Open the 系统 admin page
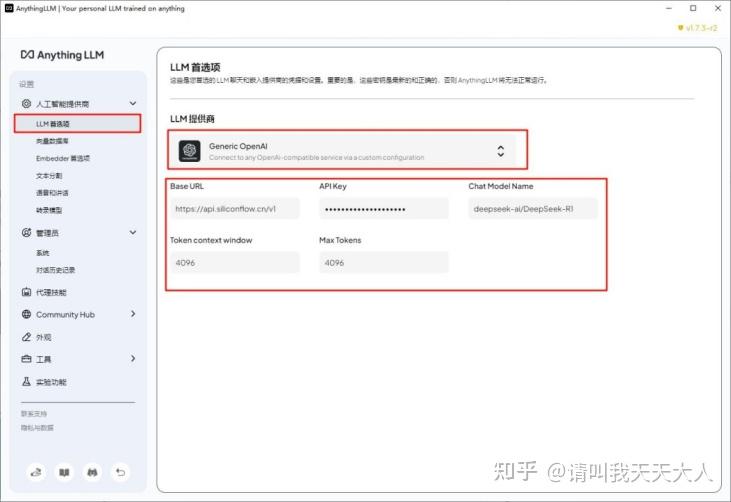Viewport: 731px width, 502px height. point(42,253)
